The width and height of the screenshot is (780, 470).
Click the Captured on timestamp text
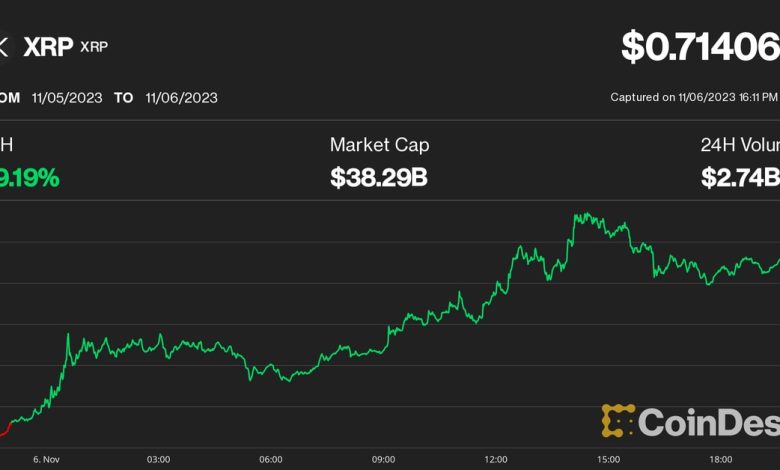click(694, 98)
